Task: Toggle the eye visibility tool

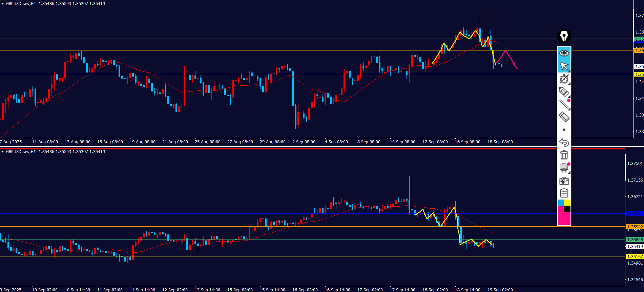Action: coord(564,53)
